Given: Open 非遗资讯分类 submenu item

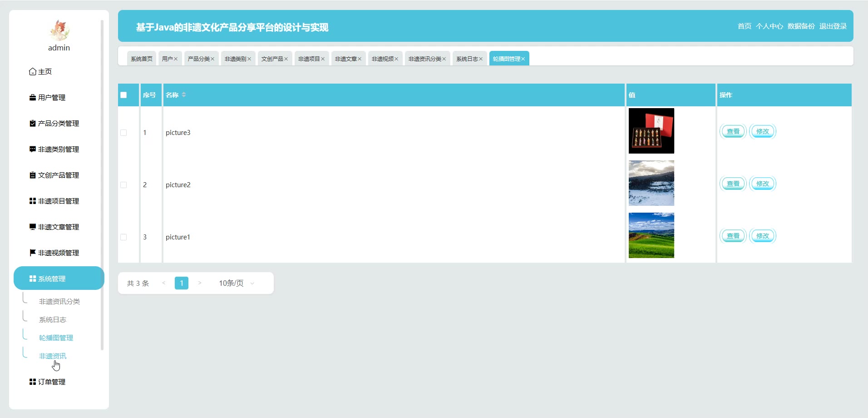Looking at the screenshot, I should pos(59,302).
